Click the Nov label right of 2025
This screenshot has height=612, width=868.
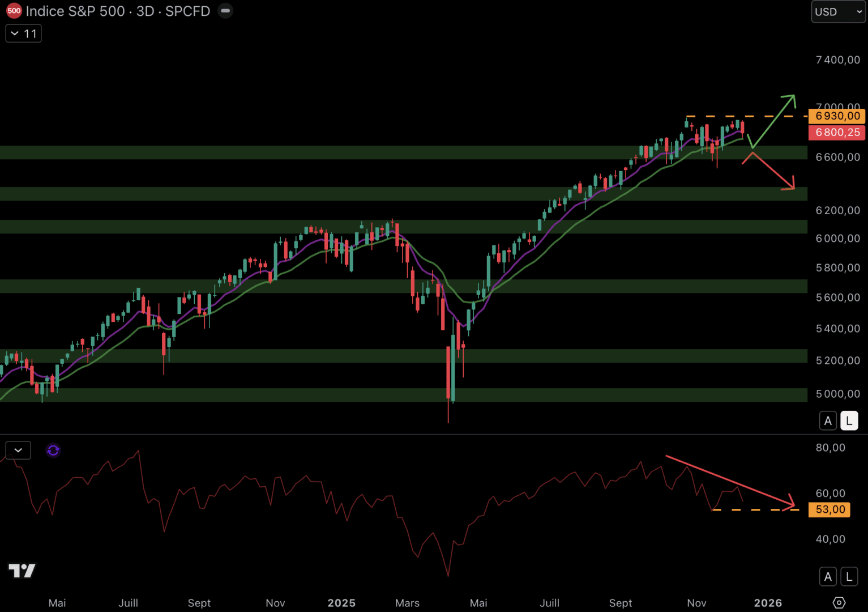click(x=696, y=603)
